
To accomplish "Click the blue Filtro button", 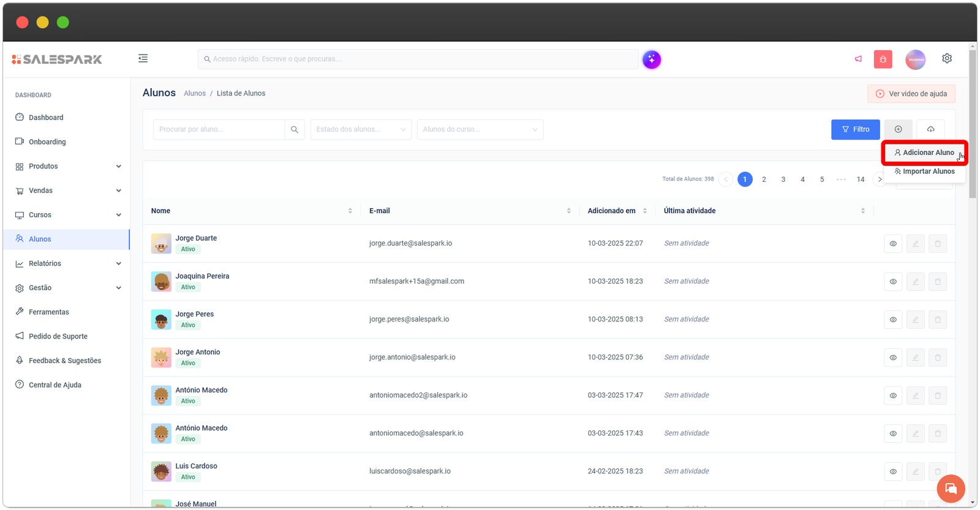I will coord(855,129).
